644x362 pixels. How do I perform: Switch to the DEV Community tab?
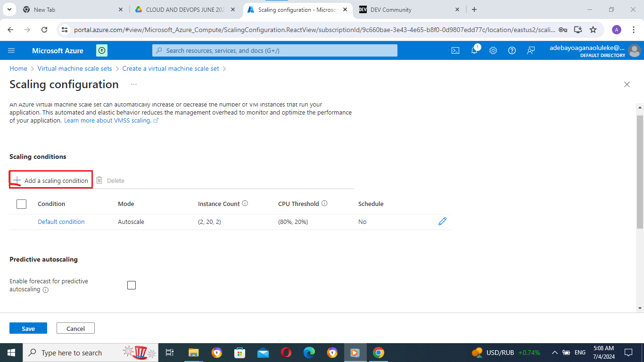click(410, 9)
